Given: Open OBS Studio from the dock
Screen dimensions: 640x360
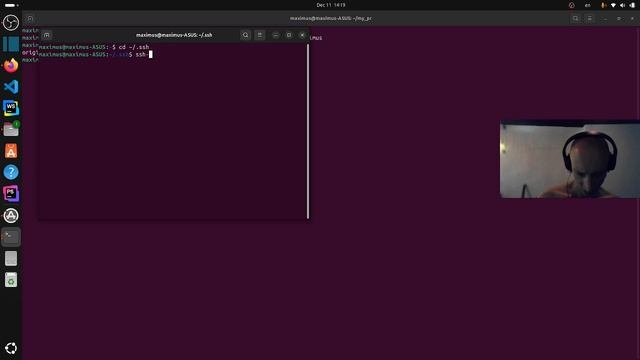Looking at the screenshot, I should click(x=11, y=22).
